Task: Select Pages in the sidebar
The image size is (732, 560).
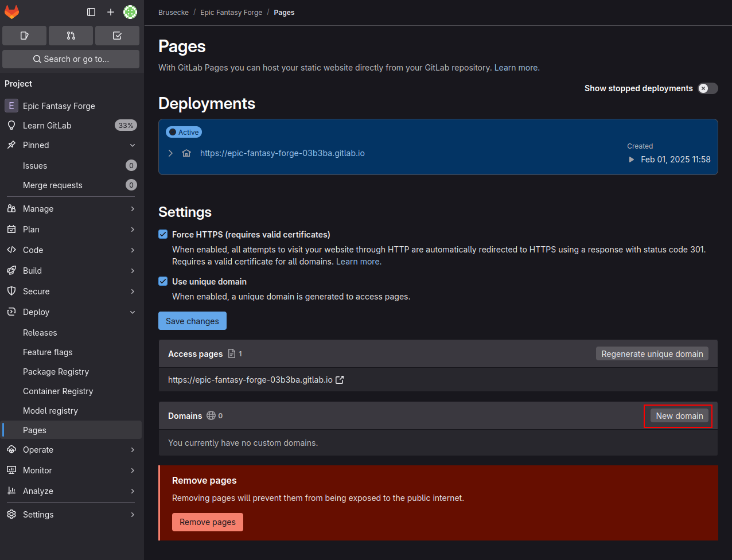Action: click(72, 430)
